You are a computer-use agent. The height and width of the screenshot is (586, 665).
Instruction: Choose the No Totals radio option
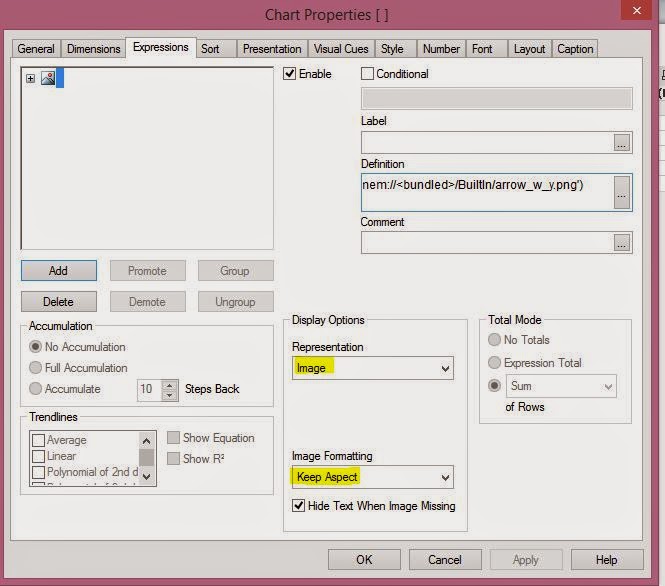point(494,340)
